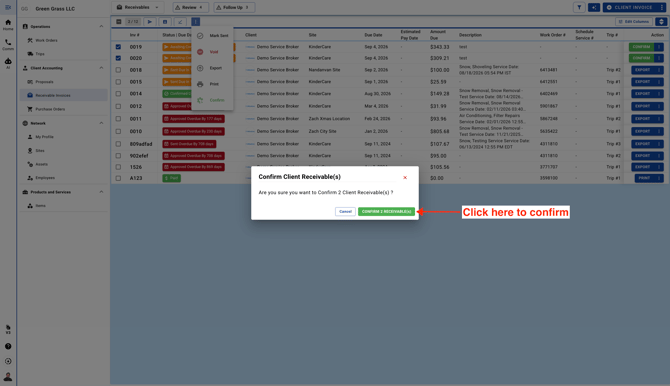Open Sites in the sidebar

[x=64, y=150]
